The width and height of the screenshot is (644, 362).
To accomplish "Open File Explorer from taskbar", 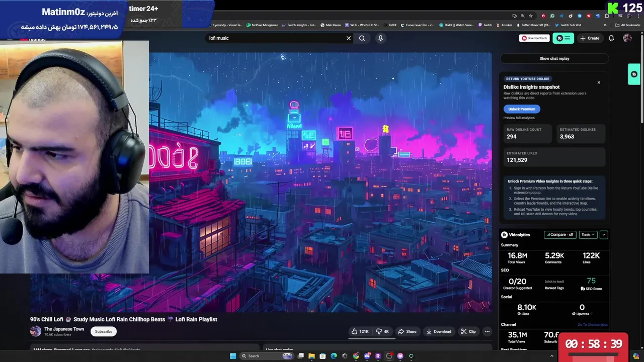I will tap(311, 356).
